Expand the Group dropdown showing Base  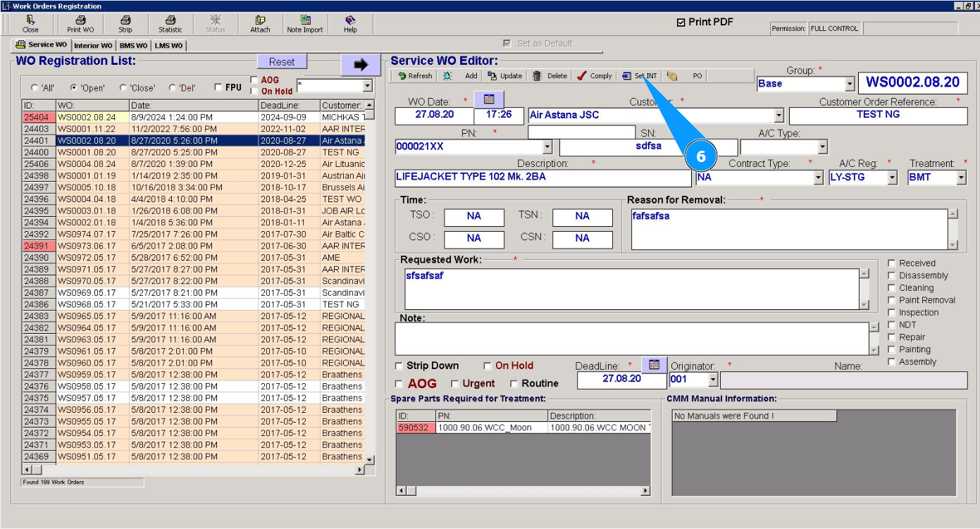click(849, 84)
